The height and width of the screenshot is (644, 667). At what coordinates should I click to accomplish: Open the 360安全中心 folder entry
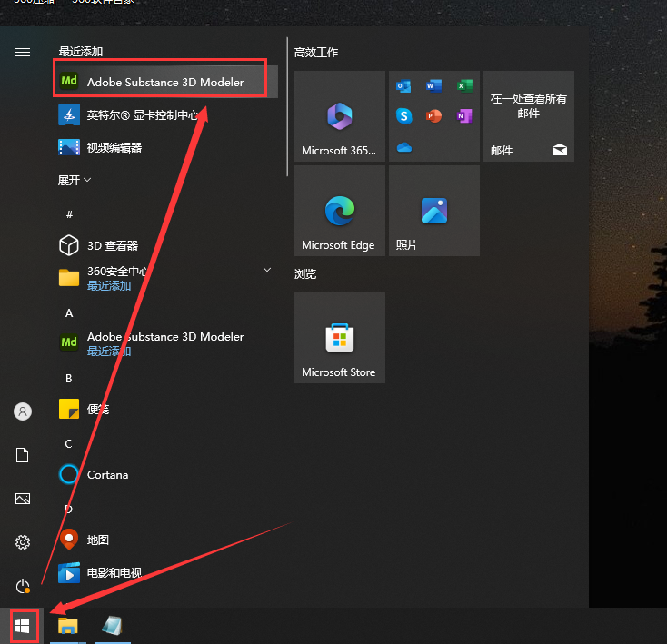pyautogui.click(x=165, y=278)
